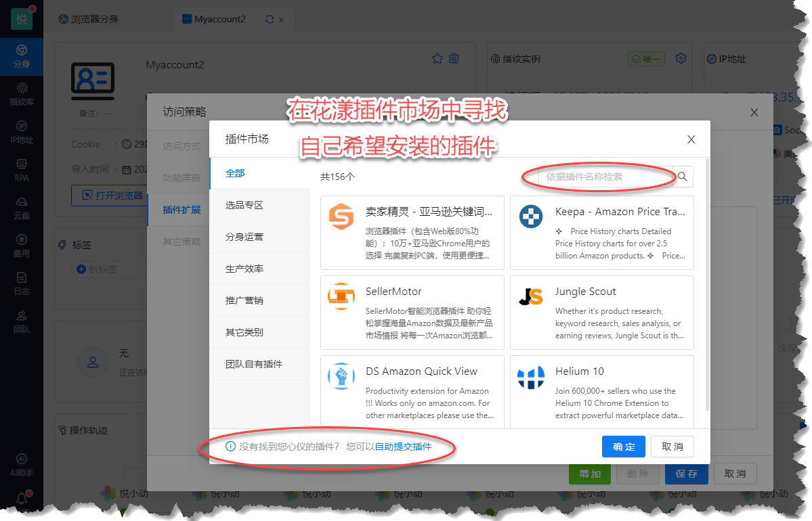Open 指纹实例 settings gear
812x521 pixels.
[681, 58]
